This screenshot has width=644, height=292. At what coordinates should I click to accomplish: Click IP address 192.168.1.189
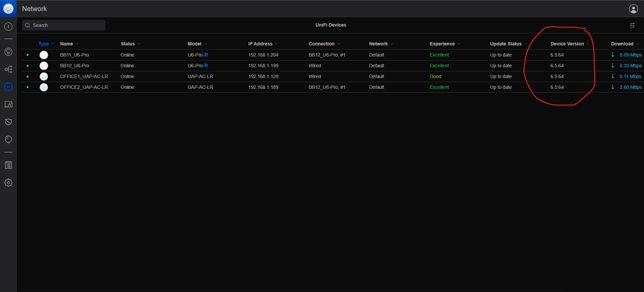coord(263,87)
